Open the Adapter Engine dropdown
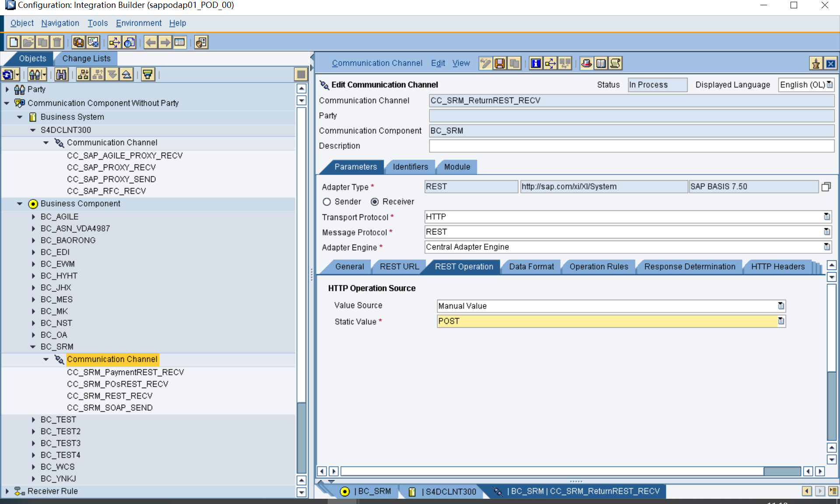 coord(826,247)
